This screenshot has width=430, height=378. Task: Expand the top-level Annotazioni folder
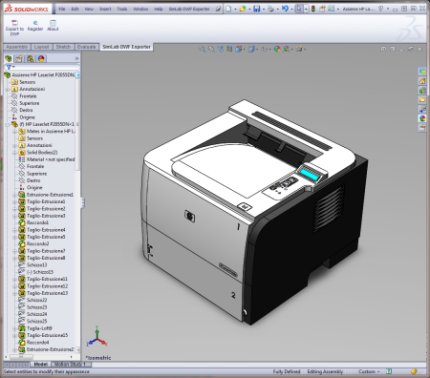(x=7, y=89)
